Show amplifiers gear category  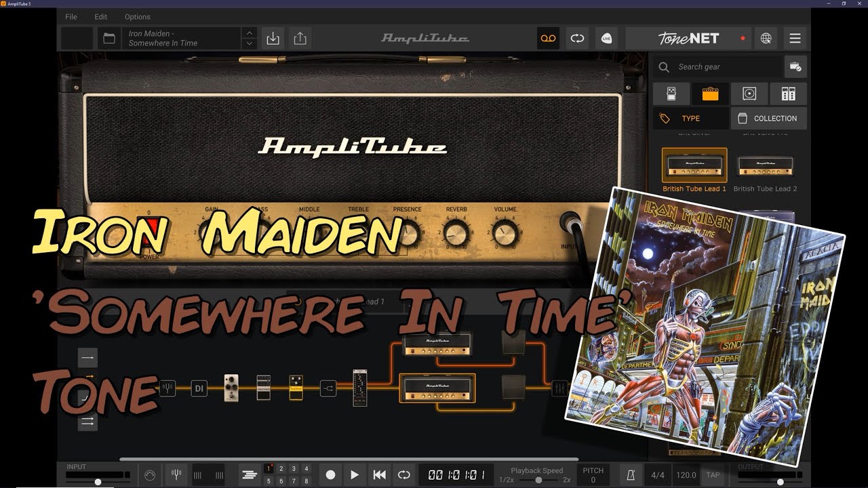tap(710, 94)
